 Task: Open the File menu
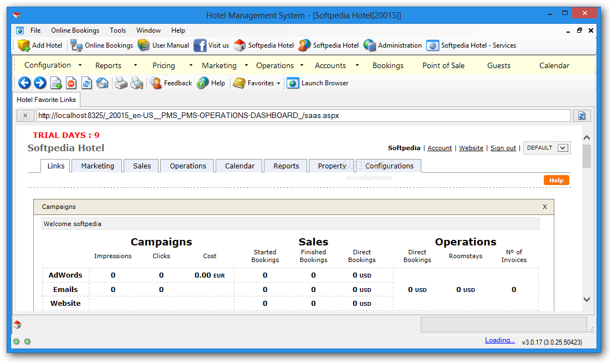[x=35, y=30]
